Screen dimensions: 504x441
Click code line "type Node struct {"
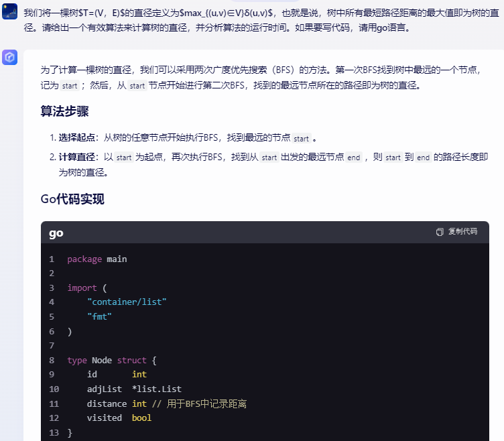tap(112, 361)
